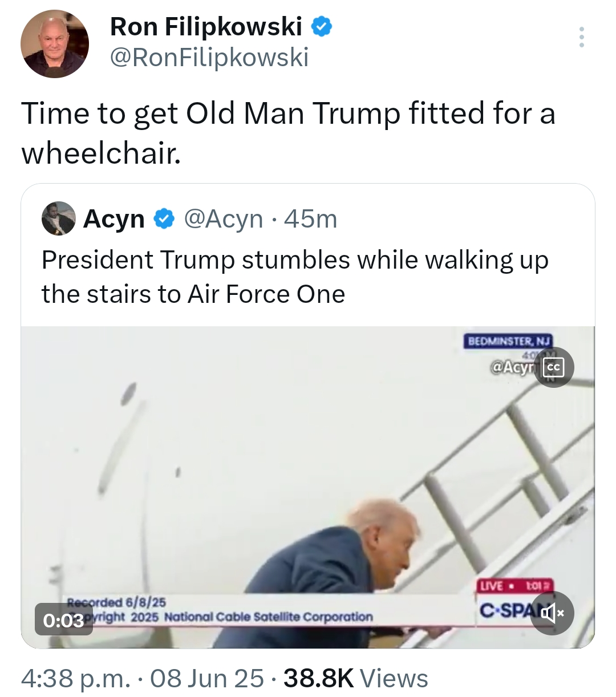The image size is (616, 697).
Task: Click Acyn's verified checkmark badge
Action: tap(165, 218)
